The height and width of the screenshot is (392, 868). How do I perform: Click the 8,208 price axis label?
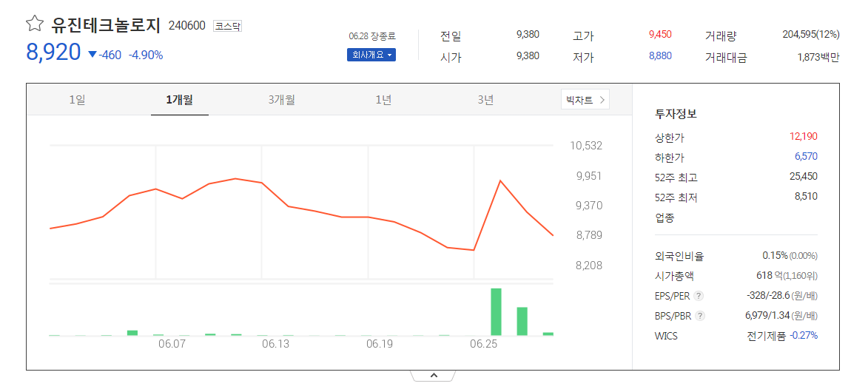[589, 266]
